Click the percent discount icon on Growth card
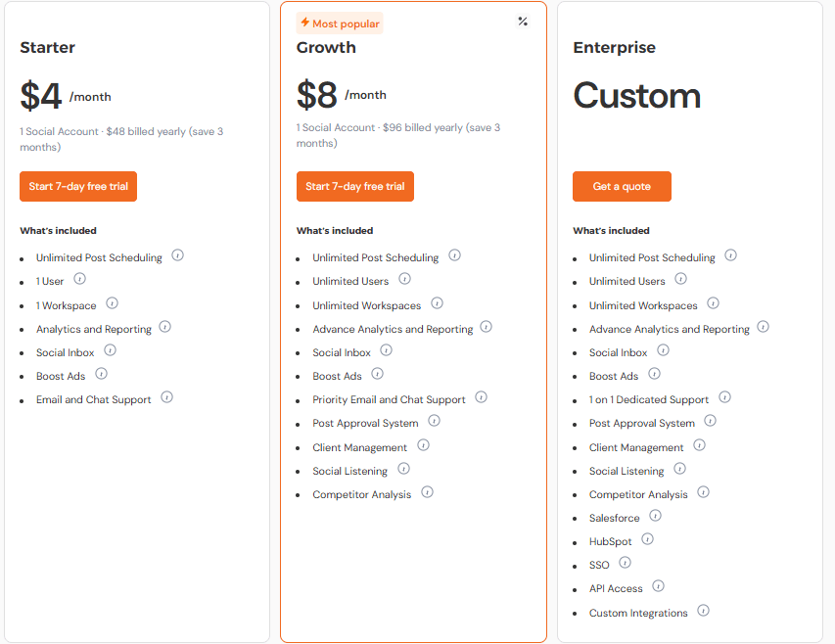Viewport: 835px width, 644px height. [522, 20]
